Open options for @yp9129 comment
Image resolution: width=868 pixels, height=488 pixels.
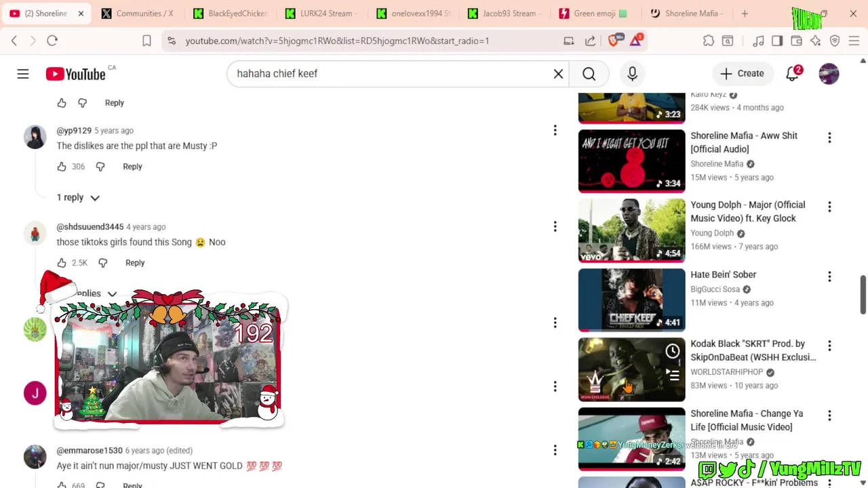[x=555, y=130]
